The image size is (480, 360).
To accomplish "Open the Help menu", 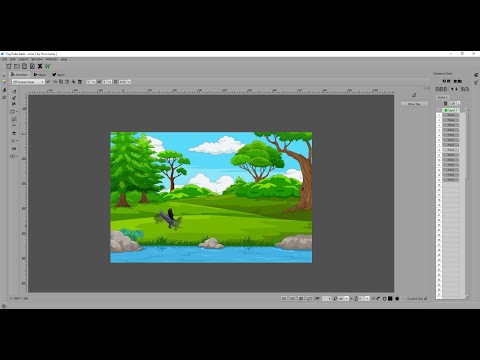I will pos(64,59).
